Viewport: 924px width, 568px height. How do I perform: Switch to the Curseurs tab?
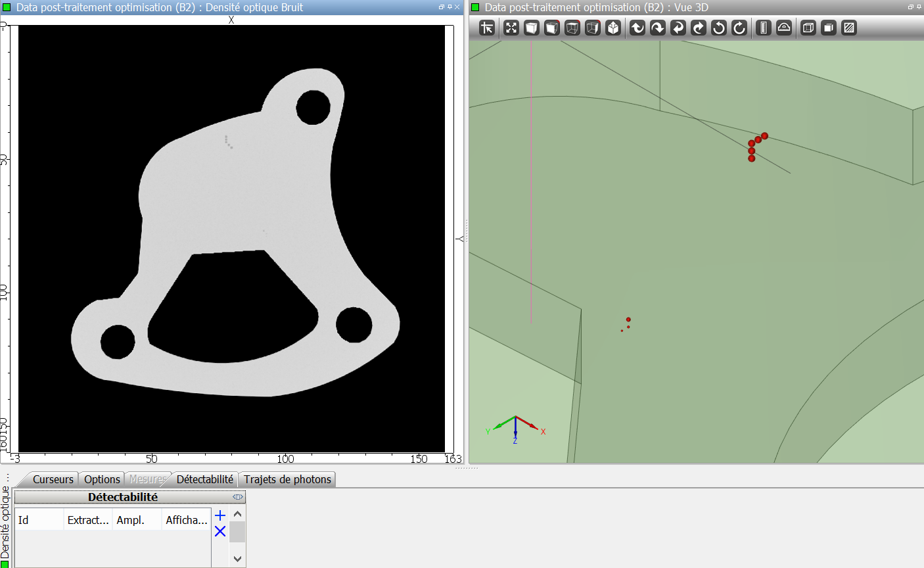(x=53, y=479)
